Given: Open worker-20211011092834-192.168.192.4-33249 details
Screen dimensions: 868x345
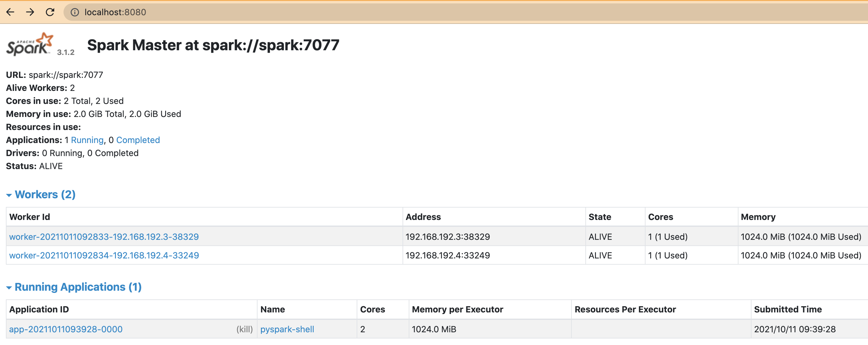Looking at the screenshot, I should [104, 255].
